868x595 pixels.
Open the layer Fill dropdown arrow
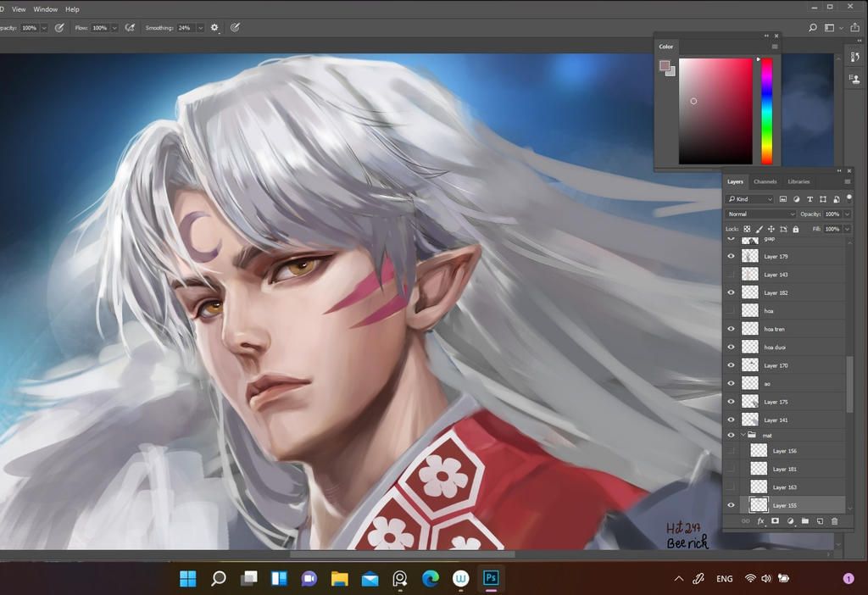[x=848, y=229]
